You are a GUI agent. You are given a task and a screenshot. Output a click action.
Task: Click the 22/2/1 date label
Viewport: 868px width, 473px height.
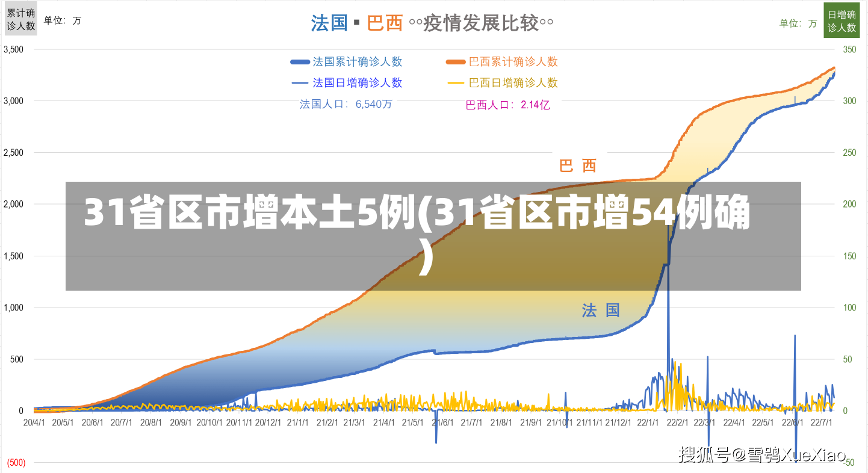[x=679, y=422]
